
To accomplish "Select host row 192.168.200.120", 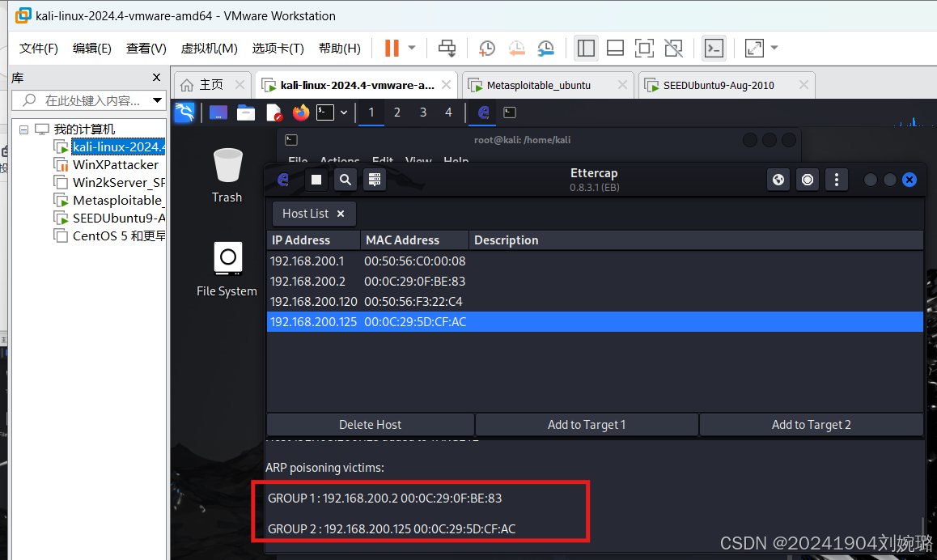I will point(595,302).
